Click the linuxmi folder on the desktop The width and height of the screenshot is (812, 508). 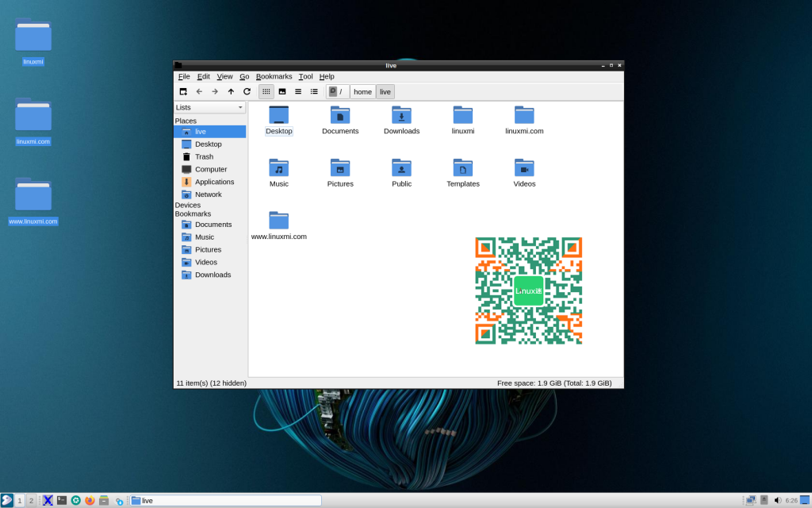pyautogui.click(x=33, y=41)
